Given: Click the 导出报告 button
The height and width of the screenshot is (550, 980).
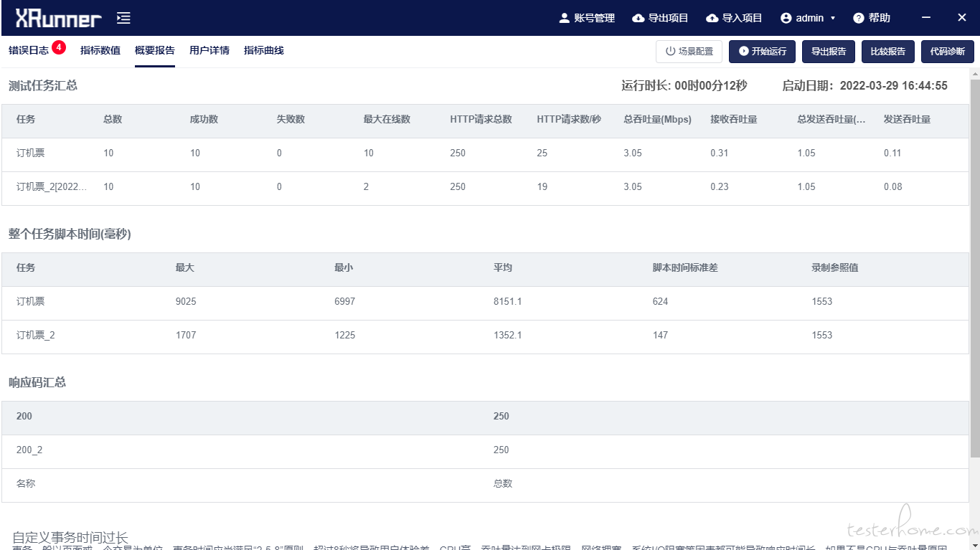Looking at the screenshot, I should pos(829,52).
